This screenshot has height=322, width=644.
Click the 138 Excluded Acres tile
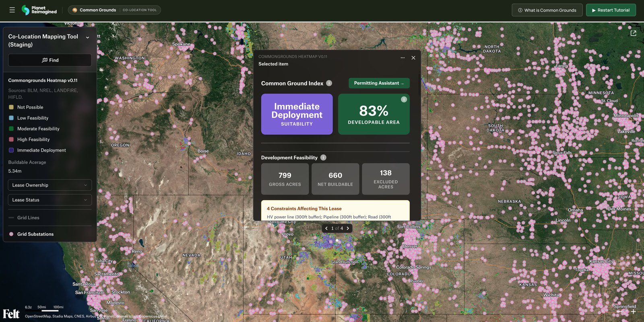(386, 179)
